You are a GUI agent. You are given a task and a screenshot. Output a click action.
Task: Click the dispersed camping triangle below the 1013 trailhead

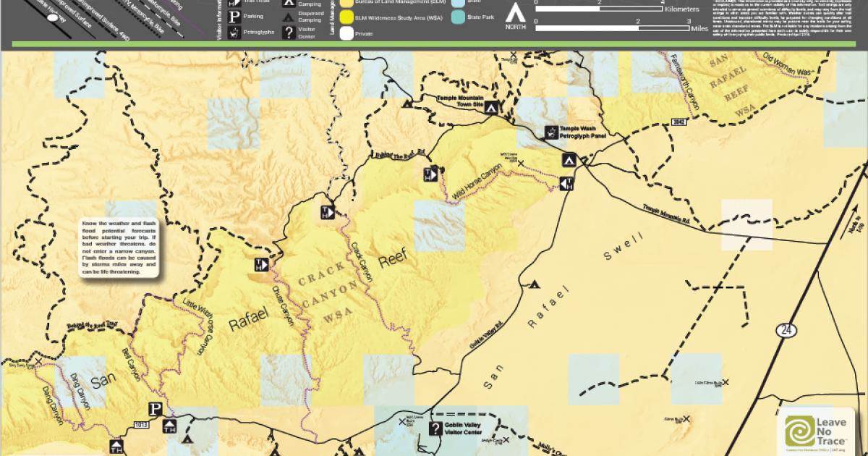point(187,439)
